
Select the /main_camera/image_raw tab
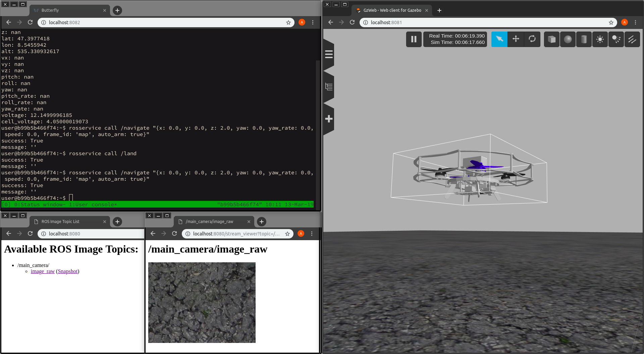[x=209, y=221]
